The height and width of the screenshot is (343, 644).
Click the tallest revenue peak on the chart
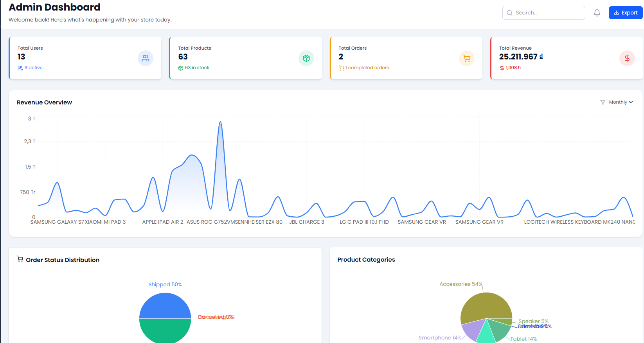coord(220,122)
